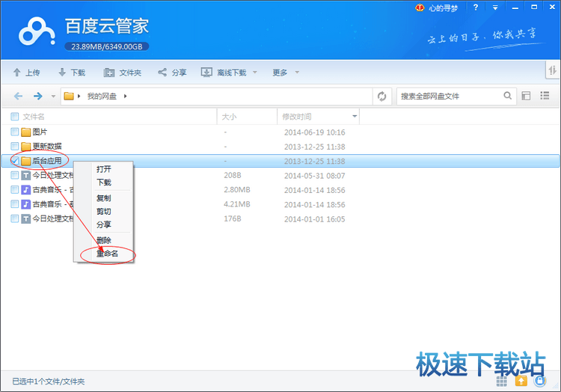Image resolution: width=561 pixels, height=392 pixels.
Task: Click the 心的寻梦 username
Action: (444, 7)
